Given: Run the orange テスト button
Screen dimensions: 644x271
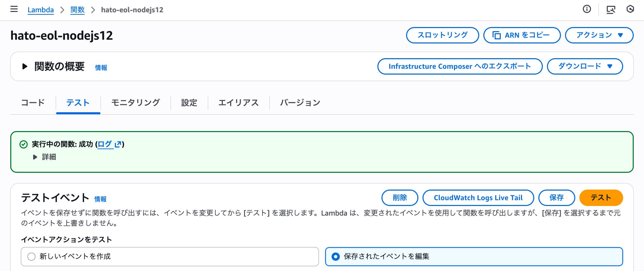Looking at the screenshot, I should (601, 198).
